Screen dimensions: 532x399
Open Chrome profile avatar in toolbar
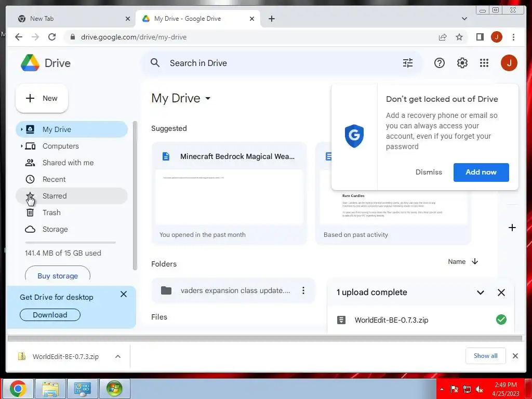click(x=496, y=37)
